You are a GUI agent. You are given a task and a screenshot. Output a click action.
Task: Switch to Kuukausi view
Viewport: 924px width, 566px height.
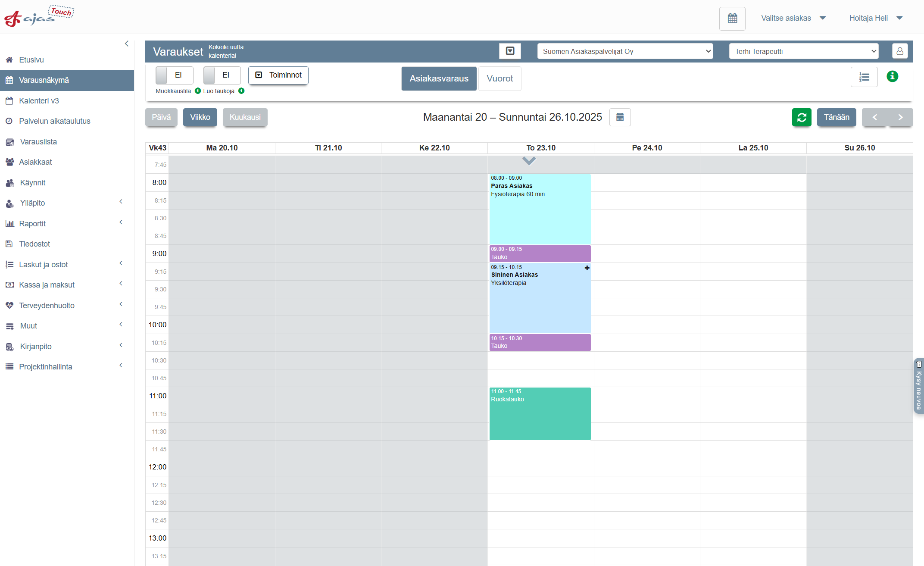(245, 117)
